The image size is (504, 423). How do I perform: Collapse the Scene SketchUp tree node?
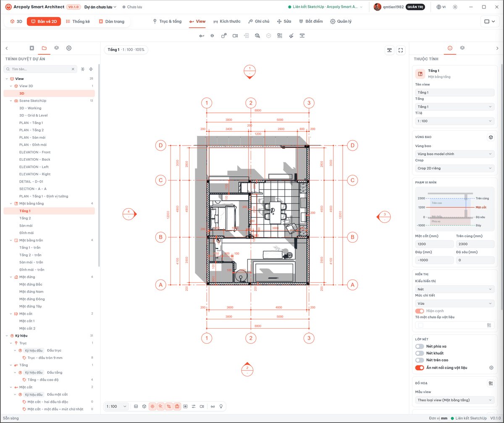(x=11, y=101)
